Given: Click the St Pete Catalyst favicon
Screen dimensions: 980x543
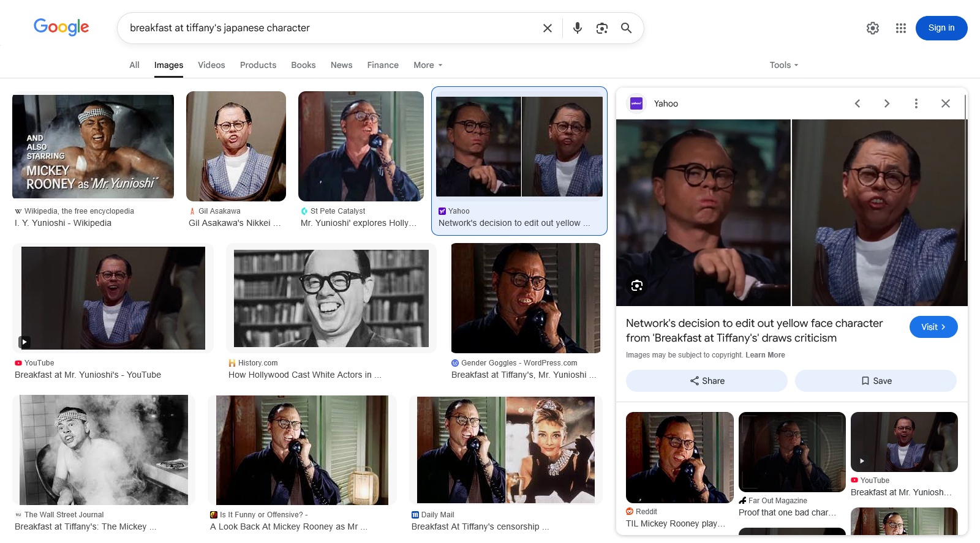Looking at the screenshot, I should click(x=304, y=211).
